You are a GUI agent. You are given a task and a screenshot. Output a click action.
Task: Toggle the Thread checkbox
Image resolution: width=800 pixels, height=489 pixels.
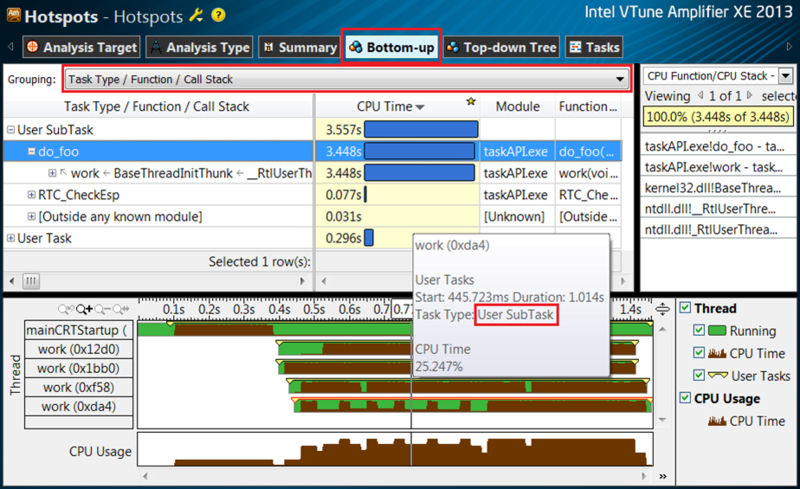(685, 308)
